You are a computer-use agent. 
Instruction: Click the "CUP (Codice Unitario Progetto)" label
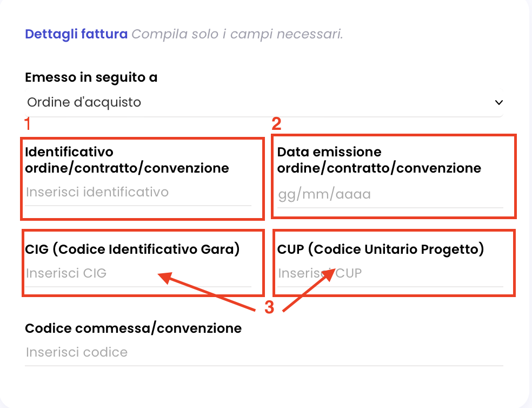(x=381, y=249)
